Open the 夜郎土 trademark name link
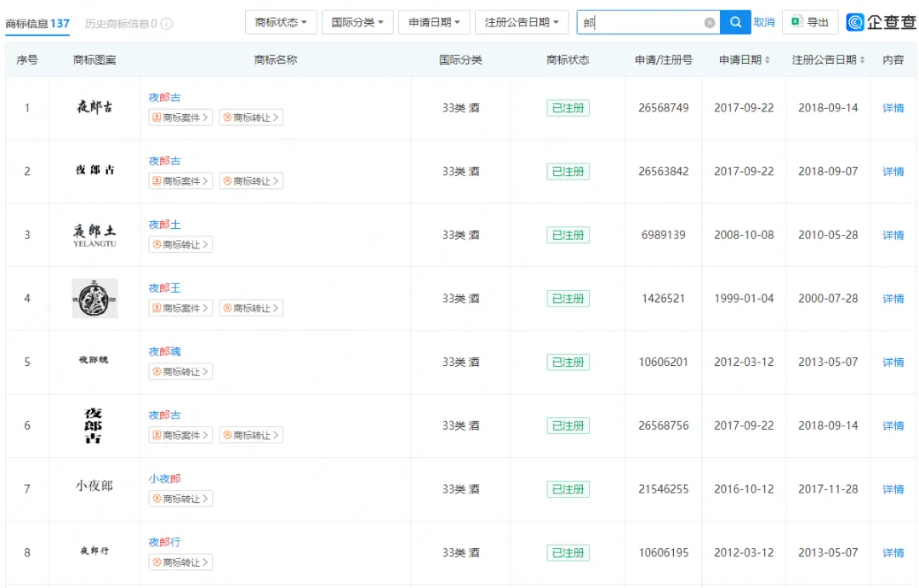 (x=165, y=225)
